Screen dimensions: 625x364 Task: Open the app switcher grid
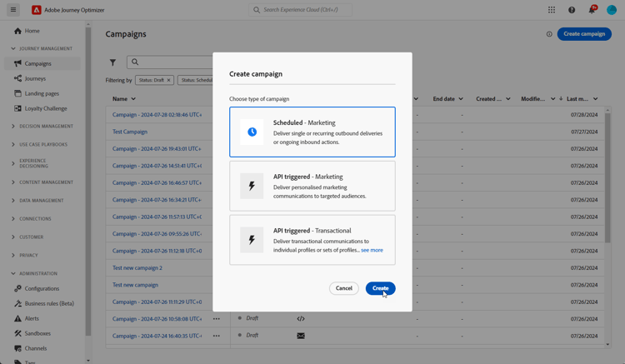coord(551,10)
